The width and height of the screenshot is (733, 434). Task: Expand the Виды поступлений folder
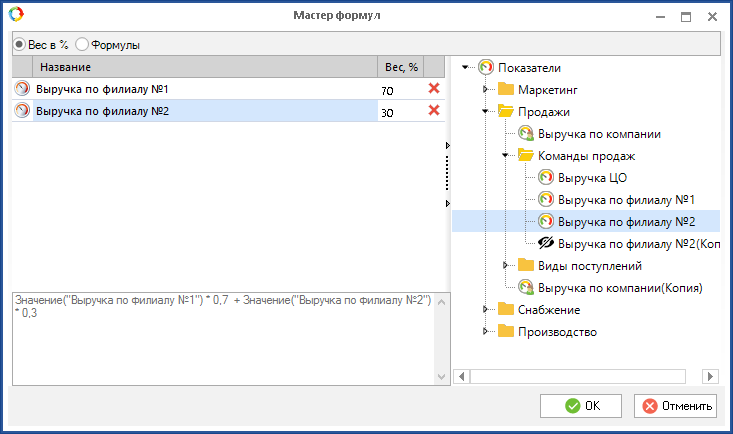tap(505, 266)
